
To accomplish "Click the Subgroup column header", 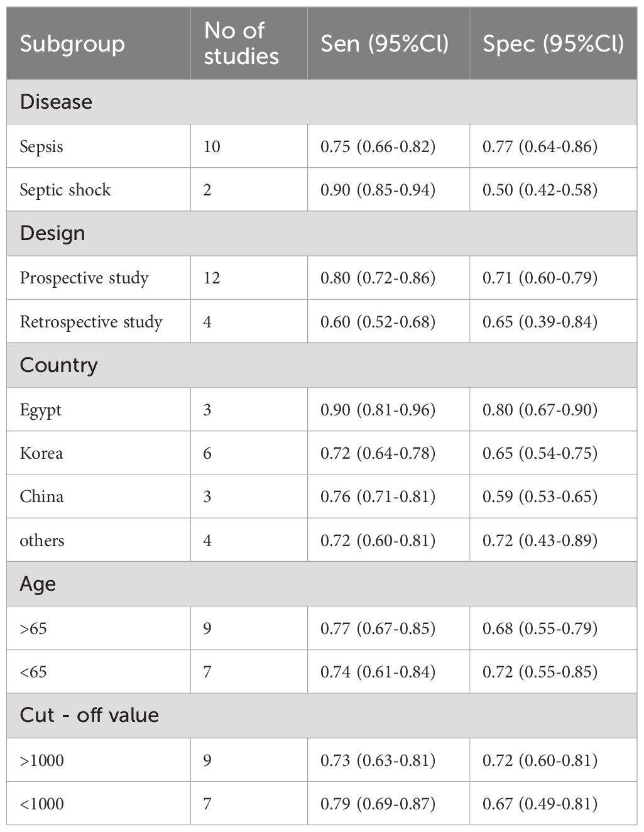I will click(x=72, y=44).
